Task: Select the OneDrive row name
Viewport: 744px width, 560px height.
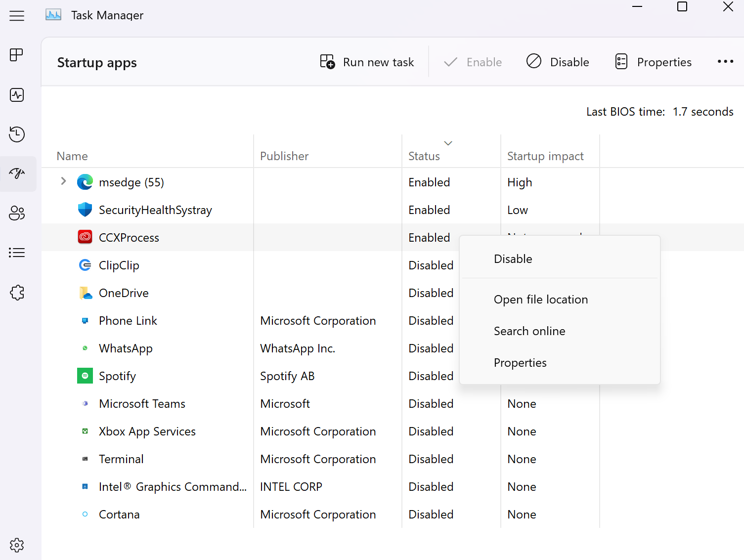Action: [x=124, y=293]
